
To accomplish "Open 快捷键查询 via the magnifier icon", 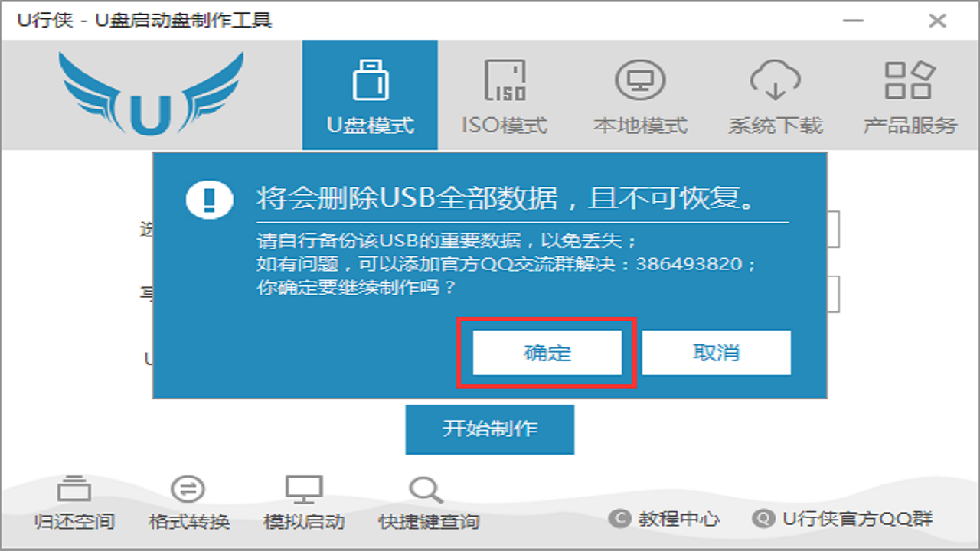I will click(426, 487).
